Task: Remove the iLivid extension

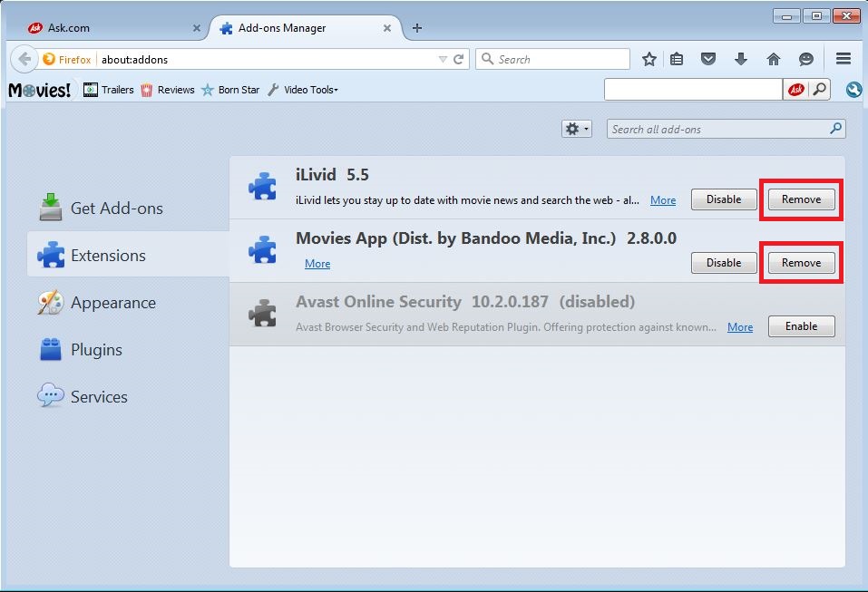Action: [x=801, y=199]
